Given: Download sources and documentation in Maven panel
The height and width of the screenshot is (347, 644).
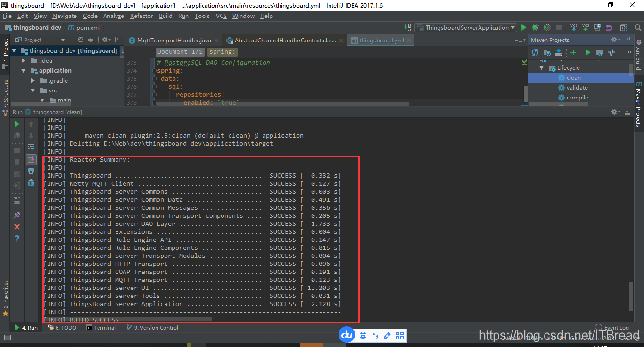Looking at the screenshot, I should 559,52.
